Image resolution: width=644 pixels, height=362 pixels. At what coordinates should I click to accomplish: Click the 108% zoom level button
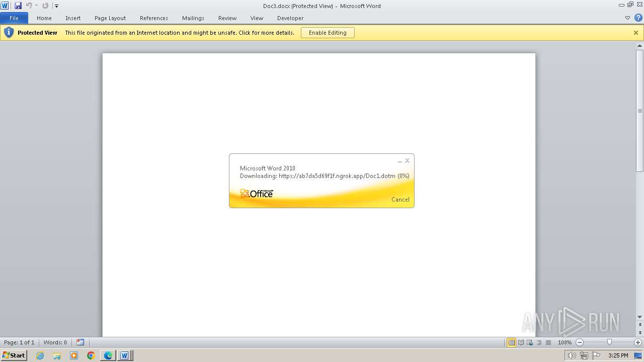click(565, 342)
